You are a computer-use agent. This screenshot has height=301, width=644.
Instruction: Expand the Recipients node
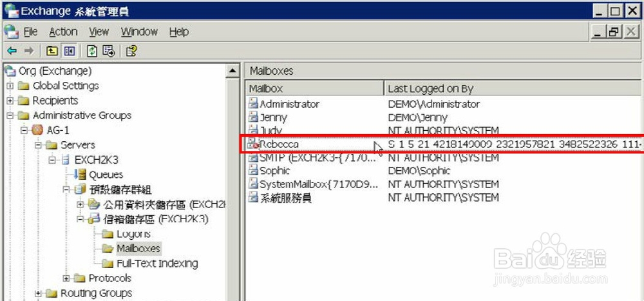coord(10,101)
